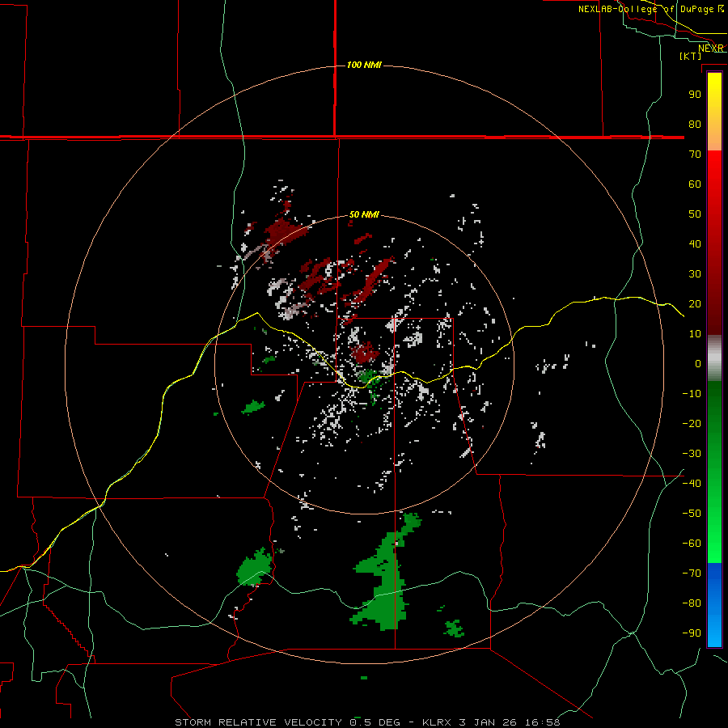Click the -70 value on velocity scale
The height and width of the screenshot is (728, 728).
(x=692, y=574)
